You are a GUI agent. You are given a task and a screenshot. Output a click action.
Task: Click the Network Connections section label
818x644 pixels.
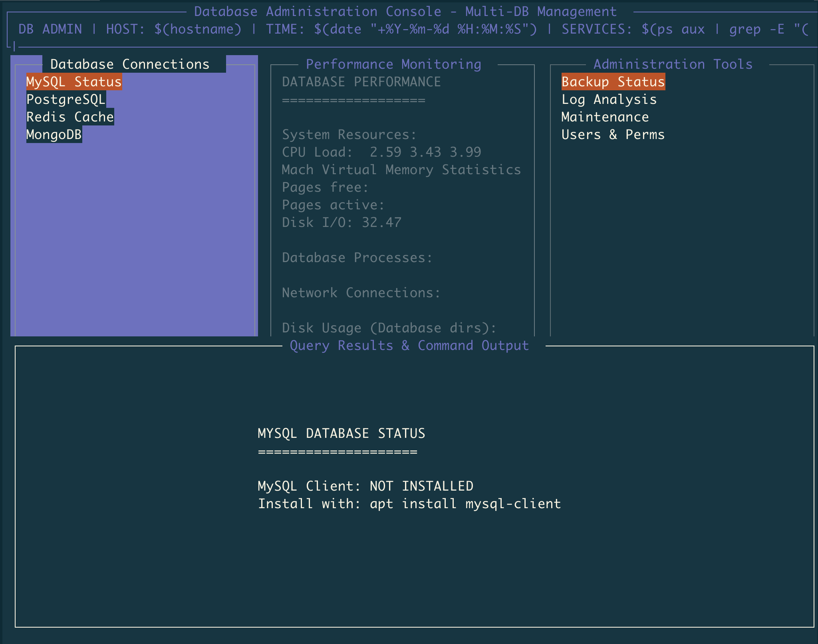[361, 292]
